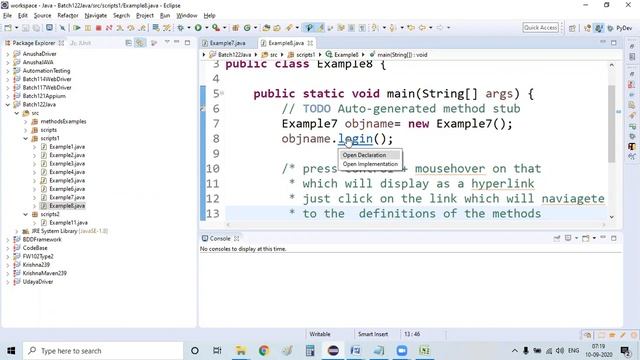Minimize the Package Explorer panel
640x360 pixels.
click(x=177, y=42)
